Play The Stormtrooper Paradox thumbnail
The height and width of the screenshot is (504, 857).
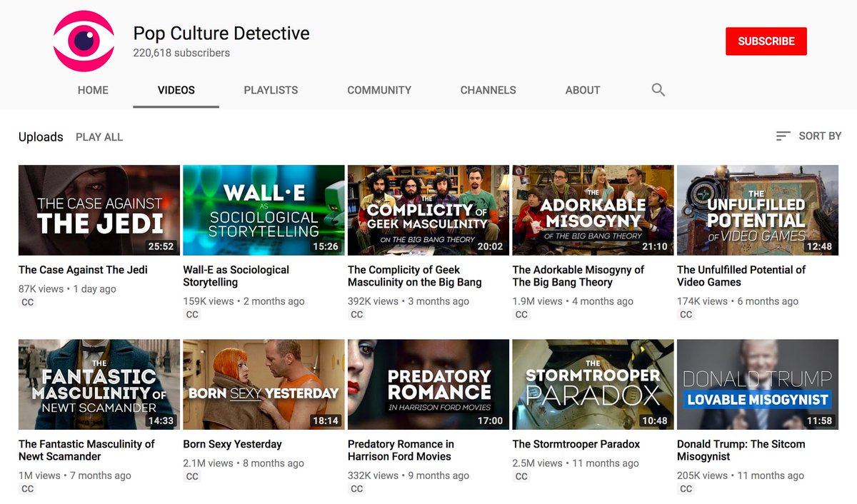pos(593,385)
